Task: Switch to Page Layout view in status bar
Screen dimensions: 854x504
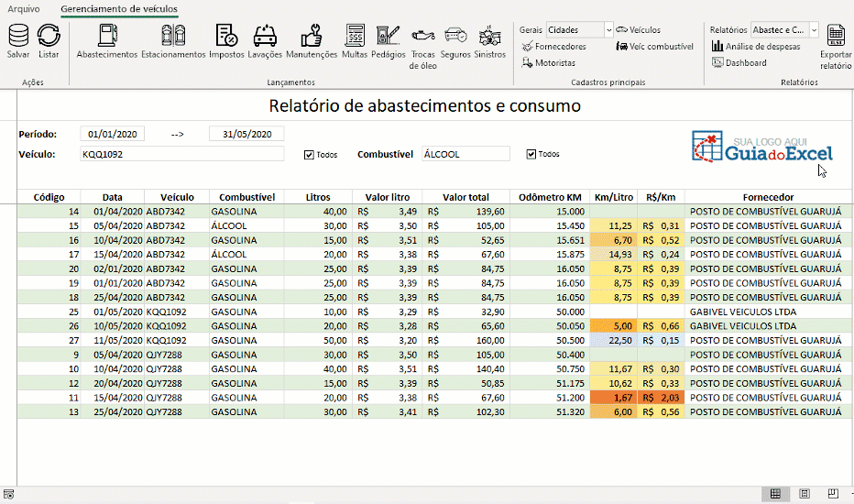Action: (804, 494)
